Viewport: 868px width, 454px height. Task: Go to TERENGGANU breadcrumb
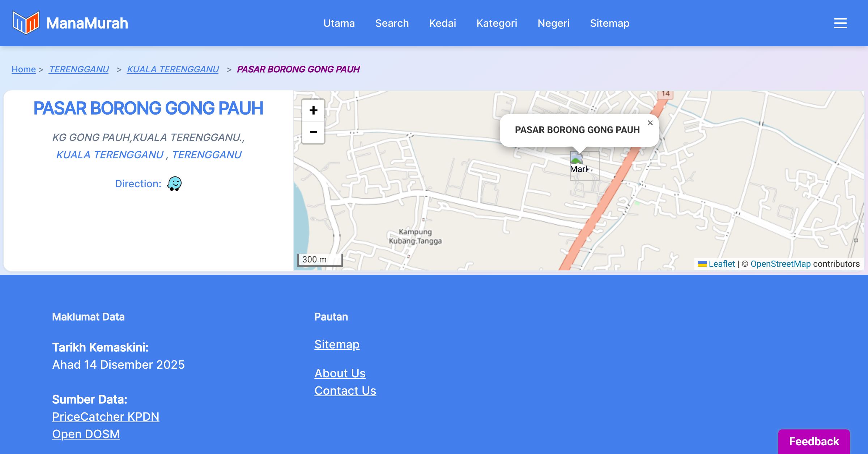(79, 69)
